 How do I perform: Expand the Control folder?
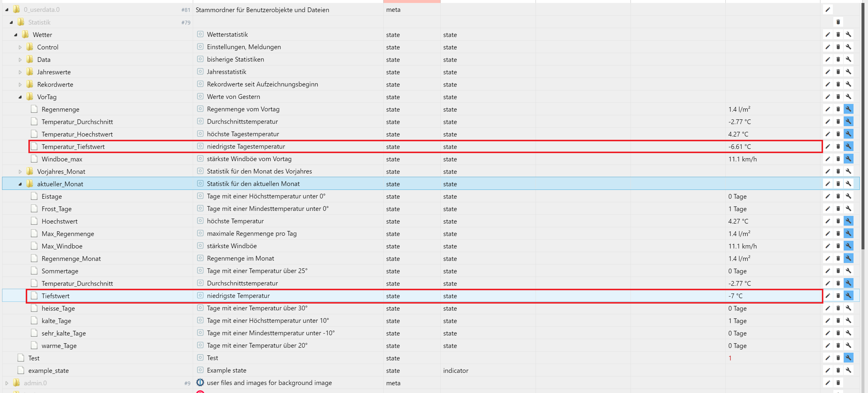(20, 47)
